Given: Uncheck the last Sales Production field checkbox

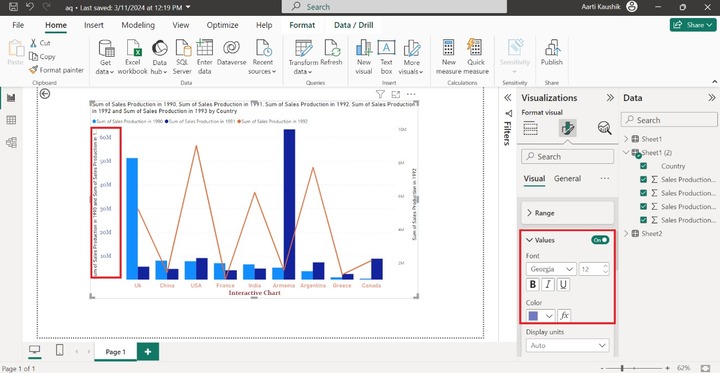Looking at the screenshot, I should 643,220.
